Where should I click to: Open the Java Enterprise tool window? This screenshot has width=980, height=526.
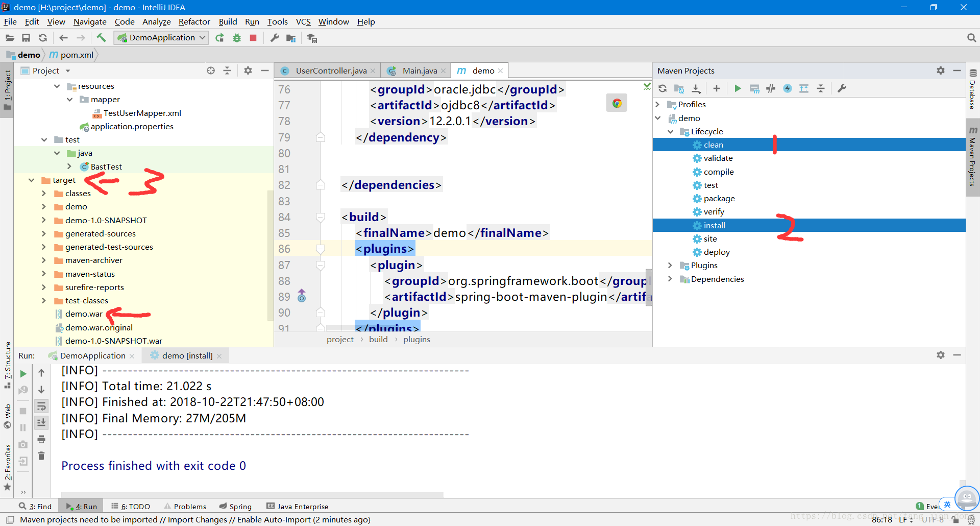click(297, 506)
